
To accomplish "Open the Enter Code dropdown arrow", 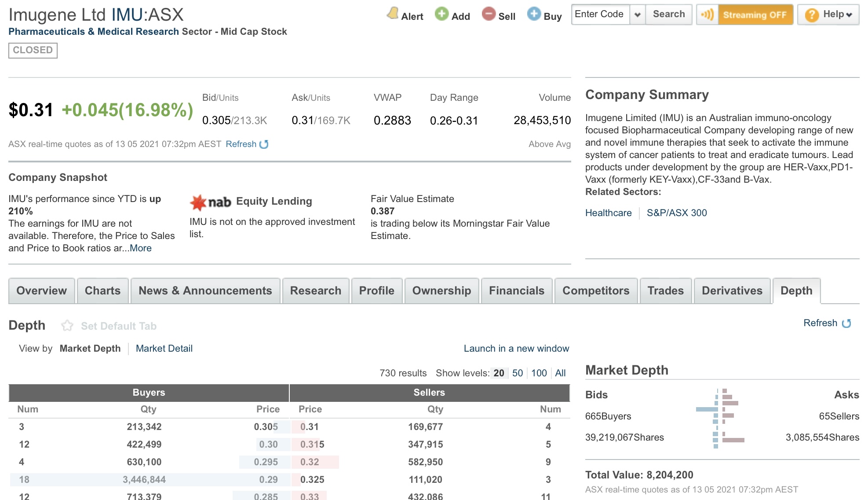I will [637, 15].
